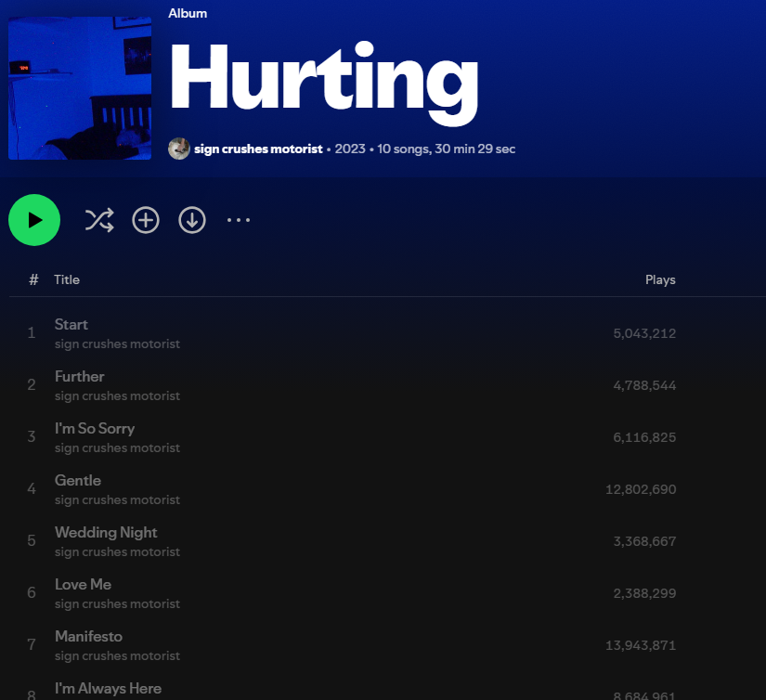Play the song Gentle
Viewport: 766px width, 700px height.
point(78,480)
